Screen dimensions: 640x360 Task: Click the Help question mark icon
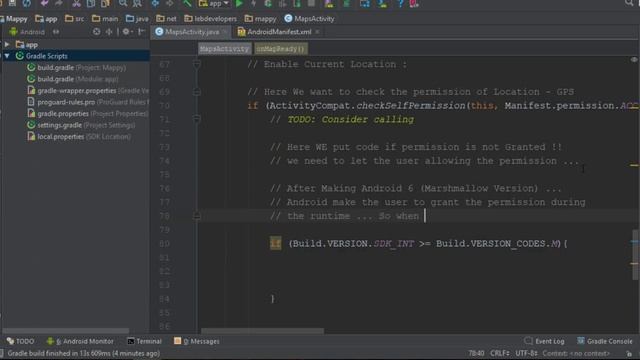400,4
